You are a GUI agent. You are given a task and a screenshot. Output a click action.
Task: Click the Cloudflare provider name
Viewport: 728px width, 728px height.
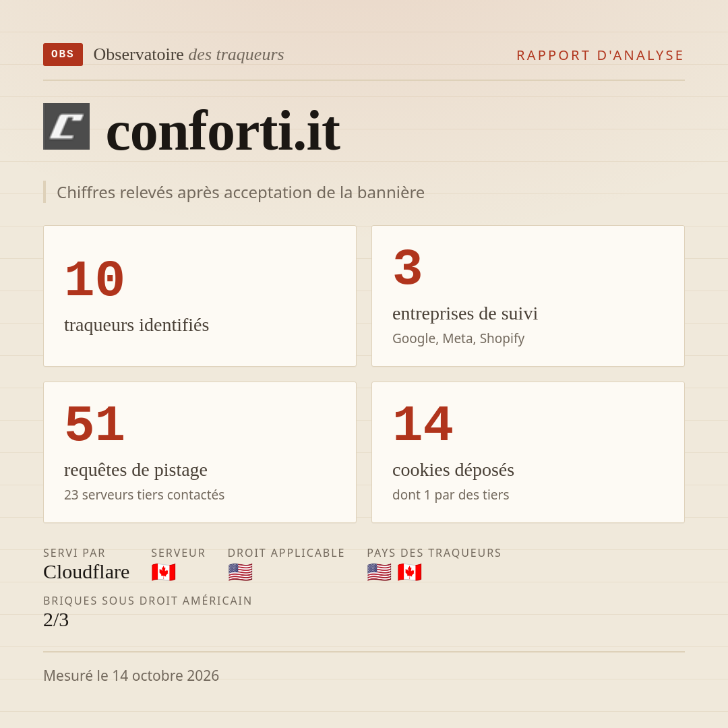[x=86, y=572]
